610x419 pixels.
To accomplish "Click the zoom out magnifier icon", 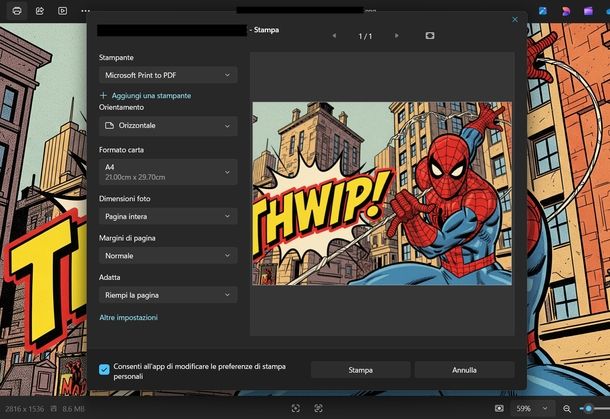I will (567, 408).
